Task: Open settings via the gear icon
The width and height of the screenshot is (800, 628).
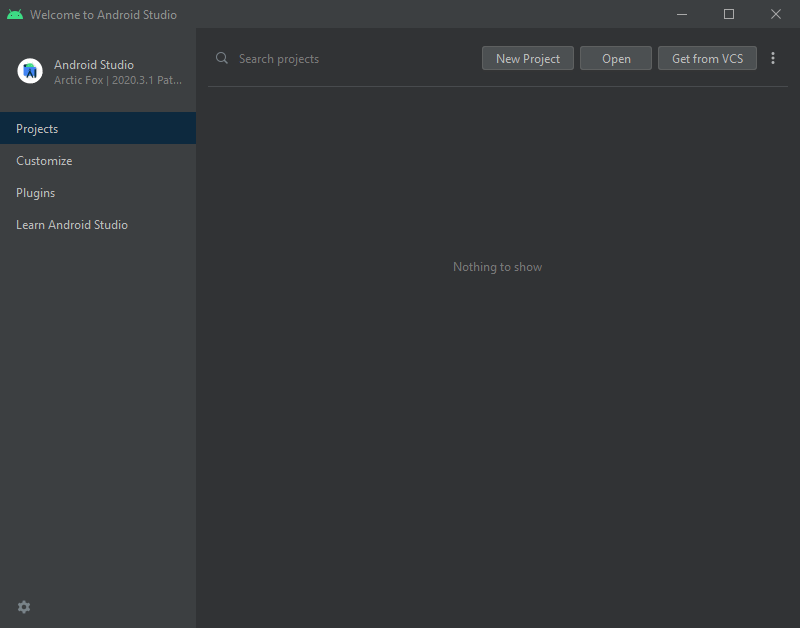Action: pos(23,607)
